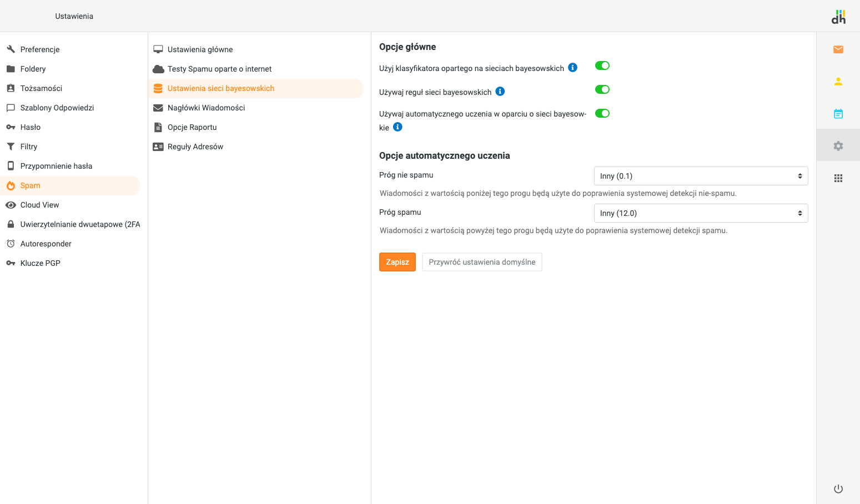Click the dh logo in top right

[x=838, y=17]
